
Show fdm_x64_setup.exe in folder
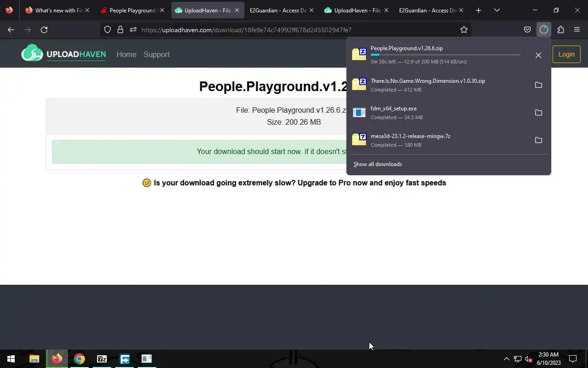[538, 113]
